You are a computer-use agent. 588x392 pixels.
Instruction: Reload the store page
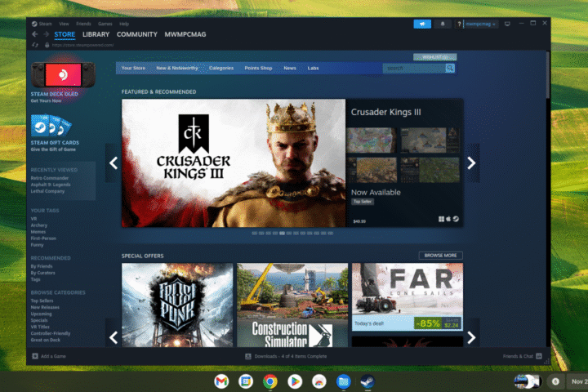pyautogui.click(x=35, y=45)
